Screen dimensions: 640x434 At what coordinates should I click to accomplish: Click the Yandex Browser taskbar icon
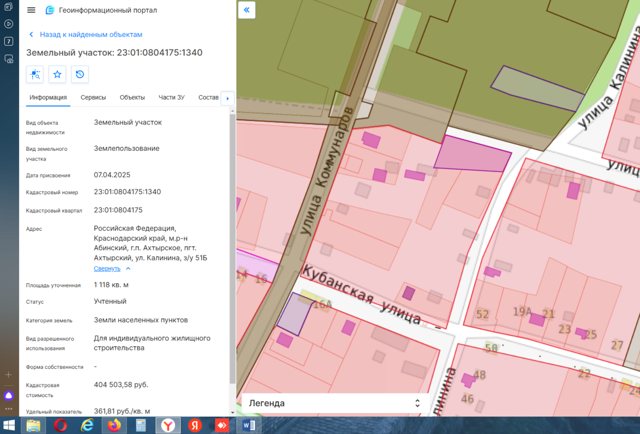(168, 425)
